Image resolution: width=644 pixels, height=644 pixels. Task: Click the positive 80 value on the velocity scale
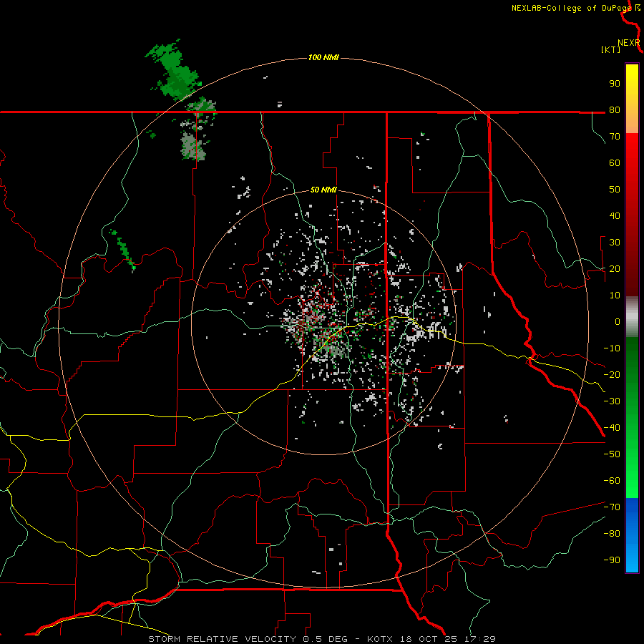(615, 110)
